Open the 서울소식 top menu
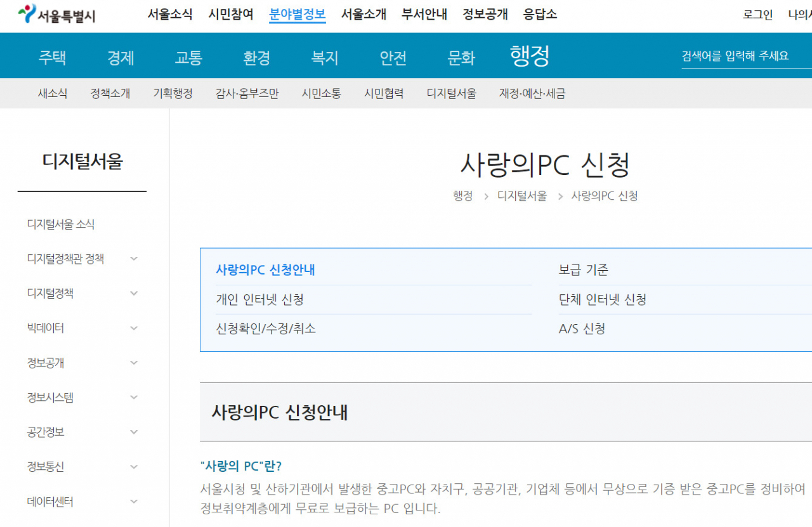Screen dimensions: 812x527 coord(170,15)
